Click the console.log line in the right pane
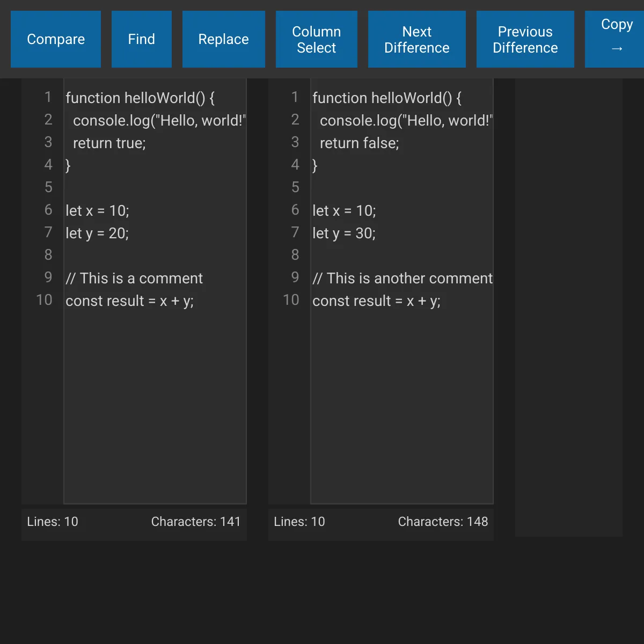The image size is (644, 644). pyautogui.click(x=406, y=120)
